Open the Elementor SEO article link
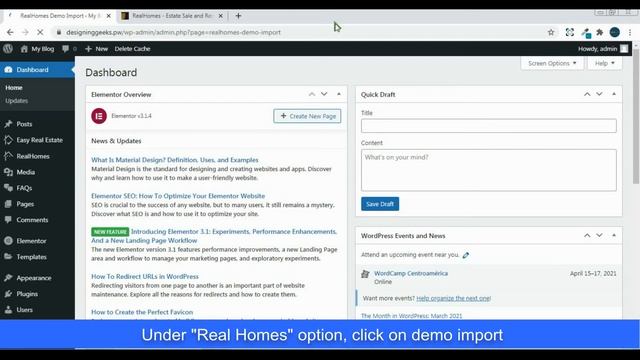This screenshot has height=360, width=640. click(x=178, y=196)
